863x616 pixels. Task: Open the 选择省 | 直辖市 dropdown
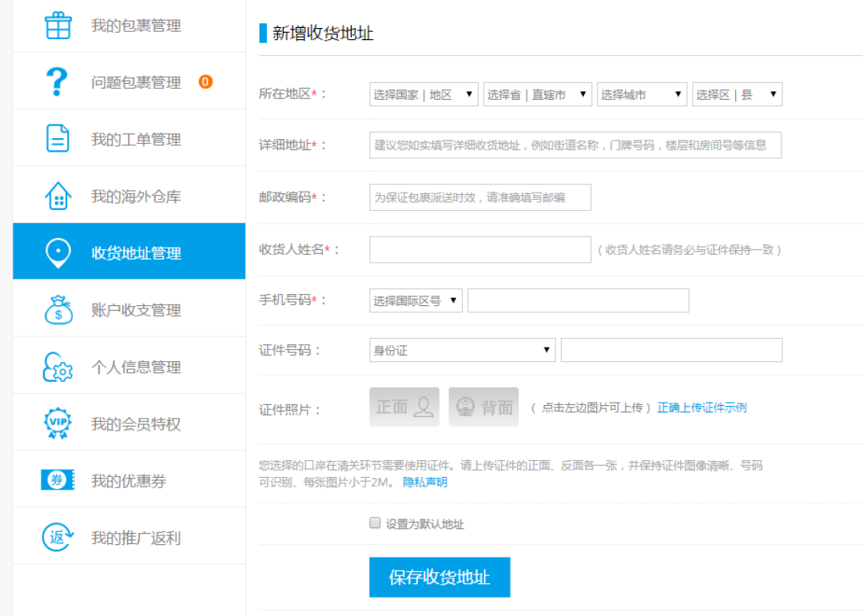coord(537,94)
